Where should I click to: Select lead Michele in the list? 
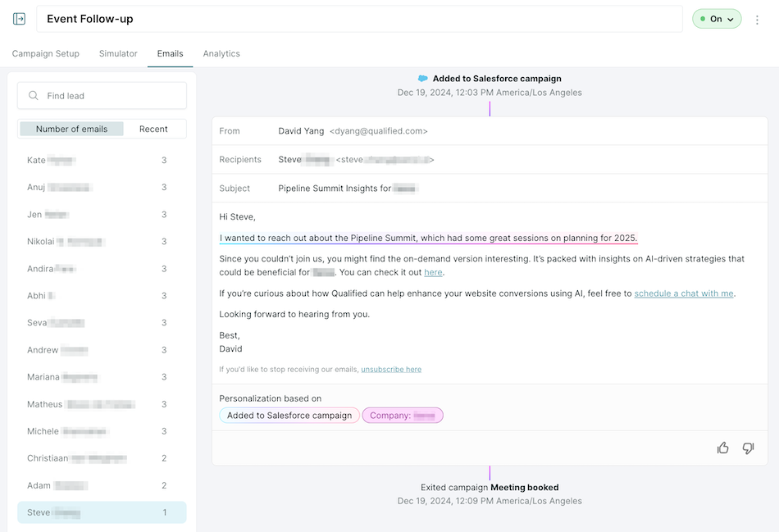coord(102,431)
